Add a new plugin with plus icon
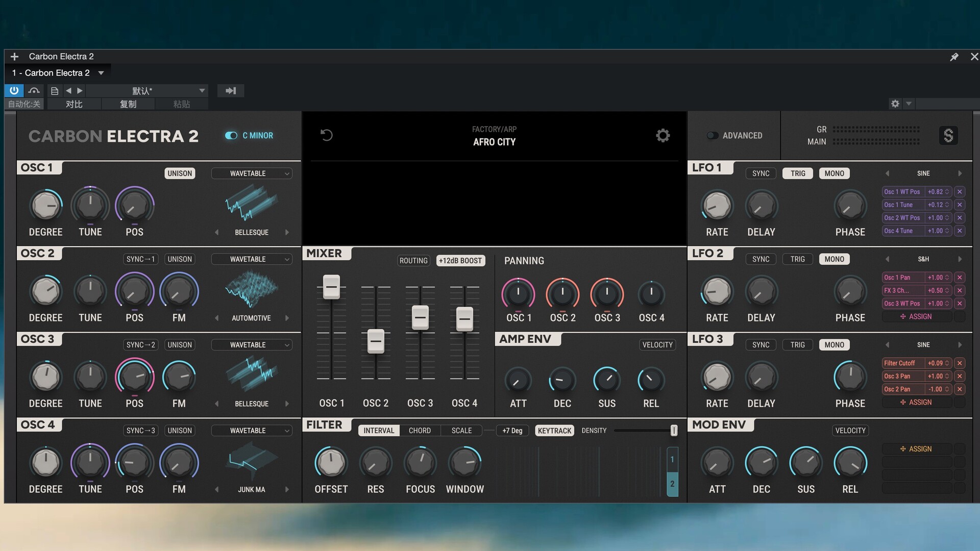The width and height of the screenshot is (980, 551). click(x=14, y=57)
